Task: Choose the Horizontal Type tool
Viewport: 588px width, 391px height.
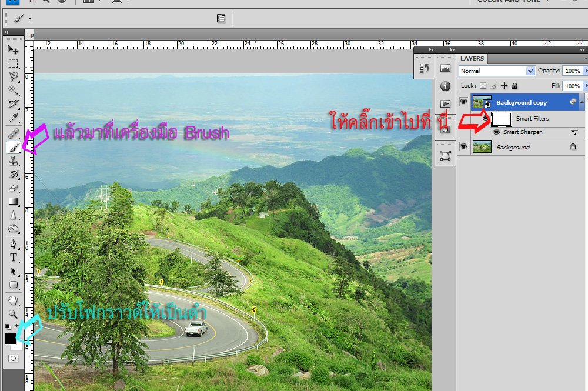Action: (x=14, y=258)
